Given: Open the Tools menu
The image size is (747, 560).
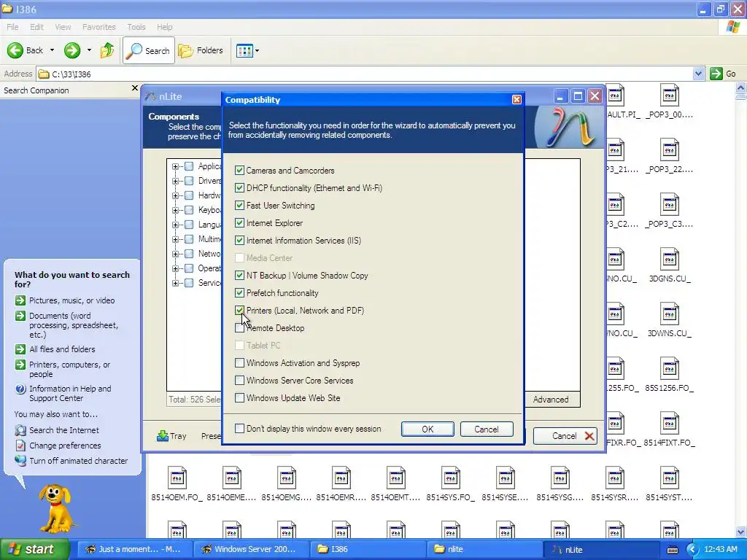Looking at the screenshot, I should (x=136, y=27).
